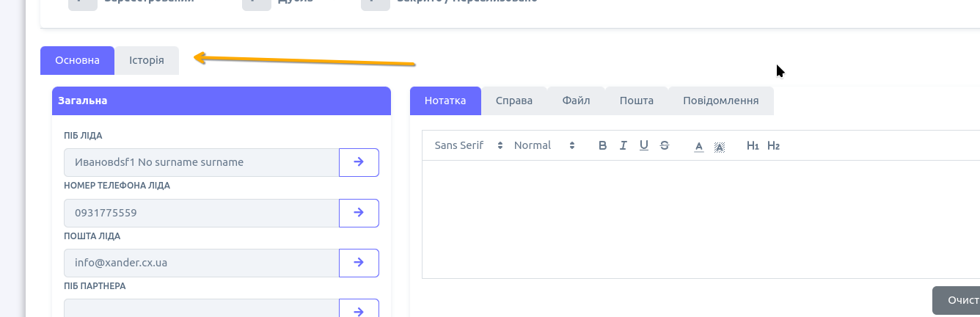Switch to the Історія tab
The height and width of the screenshot is (317, 980).
(x=147, y=60)
